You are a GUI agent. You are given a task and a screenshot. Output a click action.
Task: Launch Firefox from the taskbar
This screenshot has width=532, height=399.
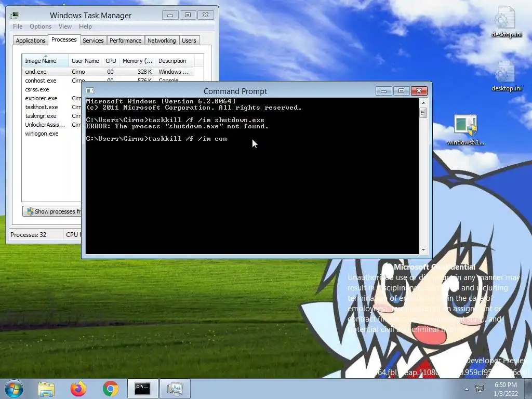tap(78, 389)
